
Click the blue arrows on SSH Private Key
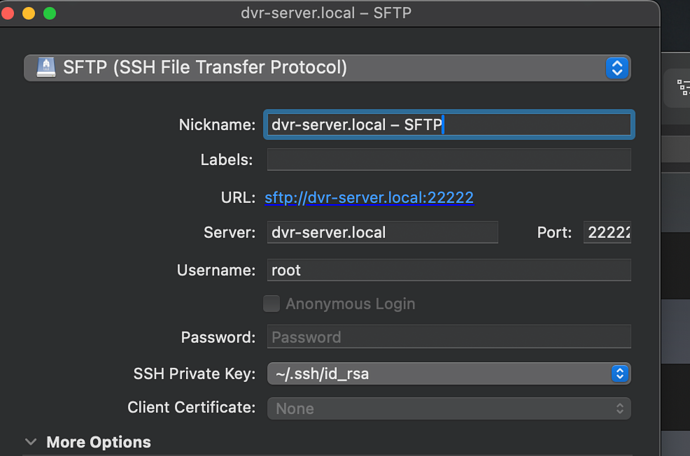[619, 374]
